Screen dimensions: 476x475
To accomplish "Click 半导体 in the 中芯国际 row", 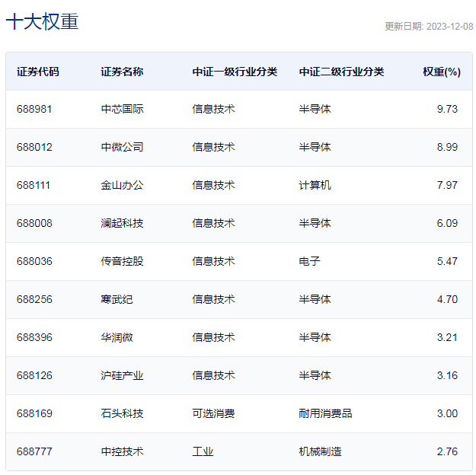I will pos(315,109).
